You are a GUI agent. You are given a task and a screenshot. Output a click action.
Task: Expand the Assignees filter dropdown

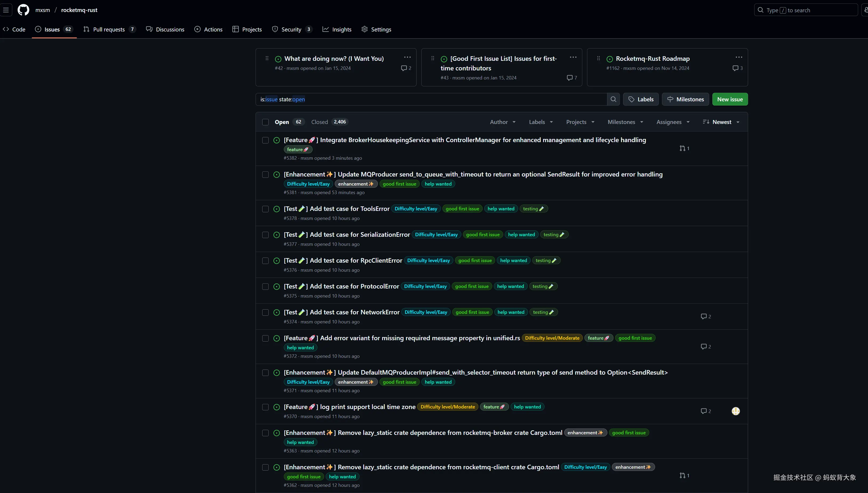[x=673, y=122]
